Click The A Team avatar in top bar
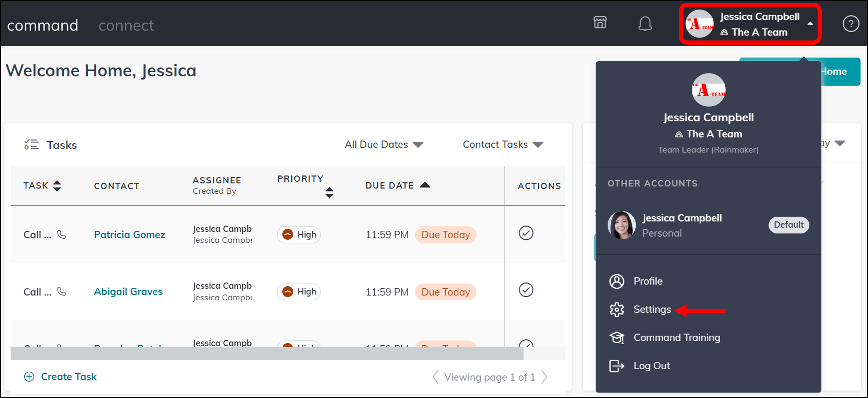This screenshot has width=868, height=398. coord(699,24)
